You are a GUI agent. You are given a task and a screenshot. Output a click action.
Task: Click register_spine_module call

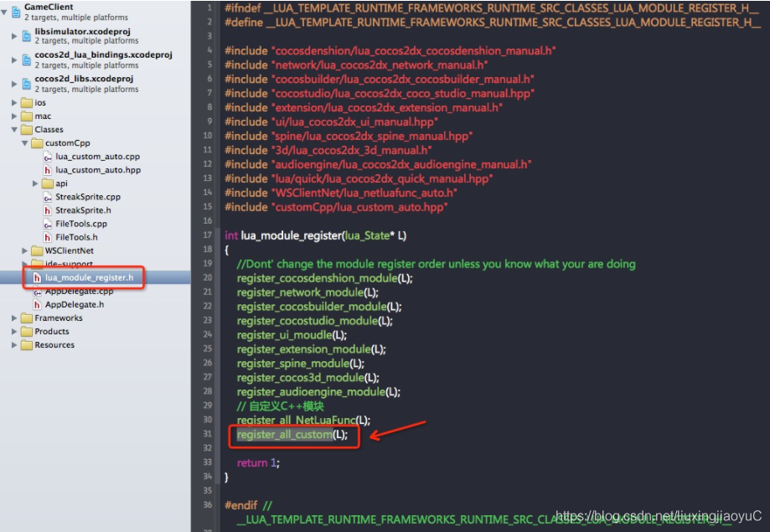[x=300, y=364]
